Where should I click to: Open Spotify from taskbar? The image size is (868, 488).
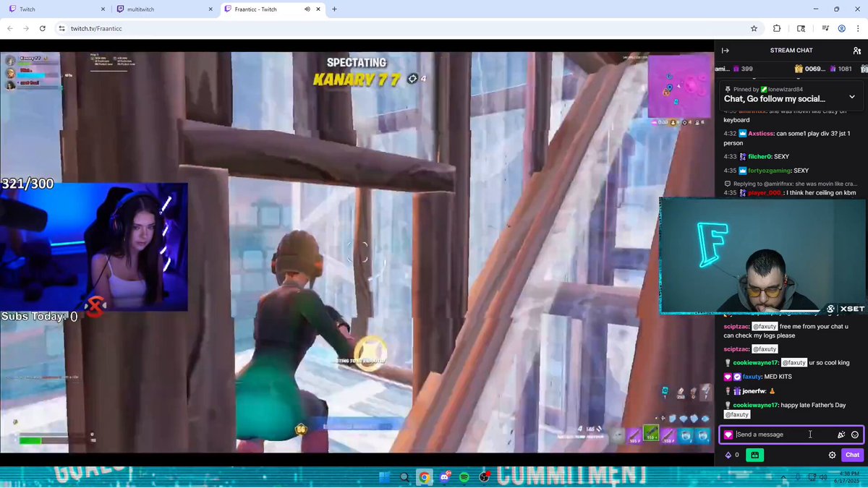tap(464, 477)
